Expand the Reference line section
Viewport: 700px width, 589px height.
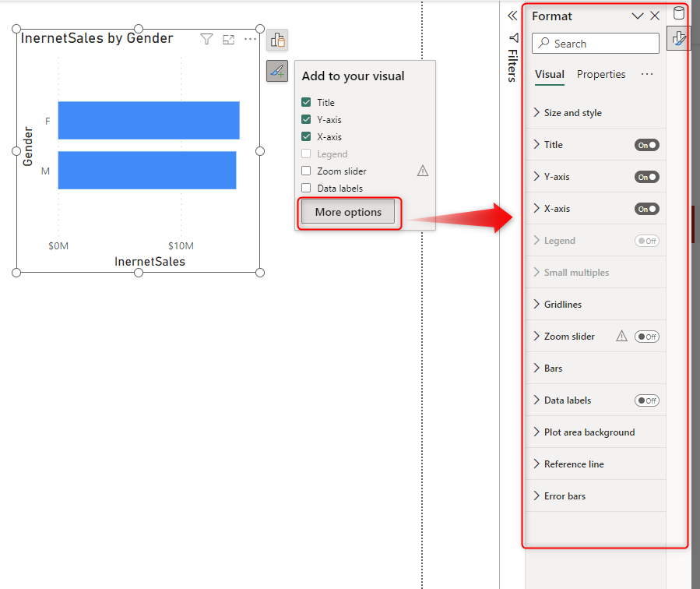pyautogui.click(x=573, y=464)
